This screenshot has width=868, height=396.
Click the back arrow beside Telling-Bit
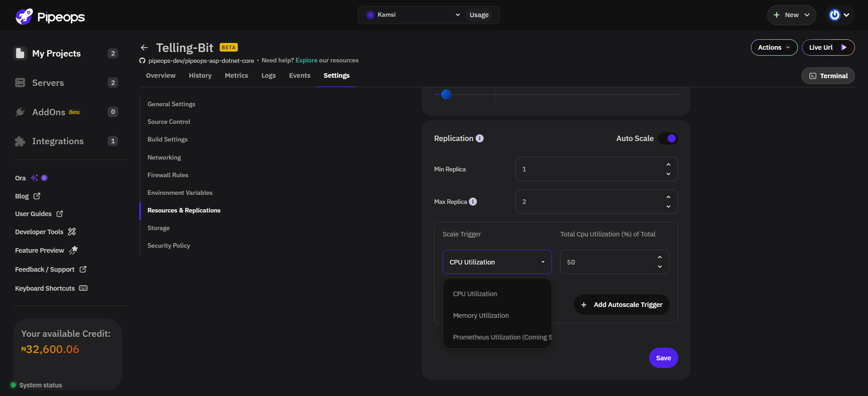(144, 47)
